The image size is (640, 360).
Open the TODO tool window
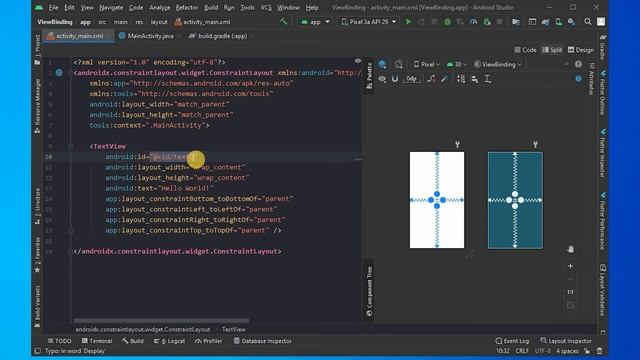(59, 341)
